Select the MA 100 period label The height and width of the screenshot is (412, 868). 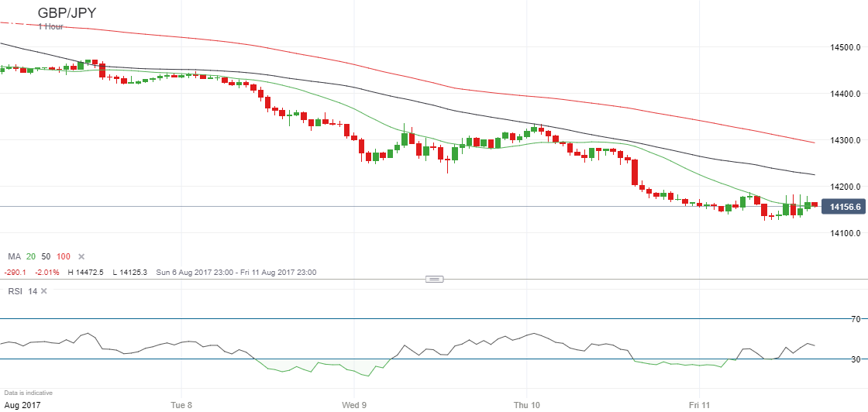click(x=64, y=256)
